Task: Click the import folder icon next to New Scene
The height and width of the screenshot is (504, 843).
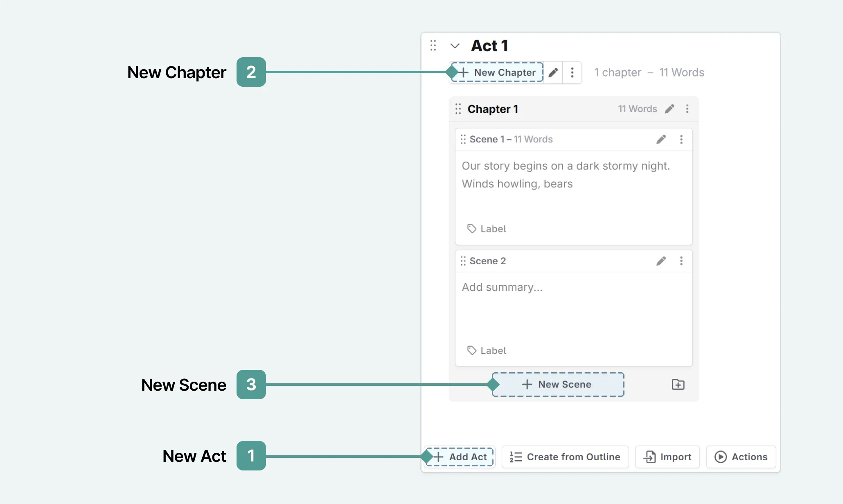Action: (x=678, y=384)
